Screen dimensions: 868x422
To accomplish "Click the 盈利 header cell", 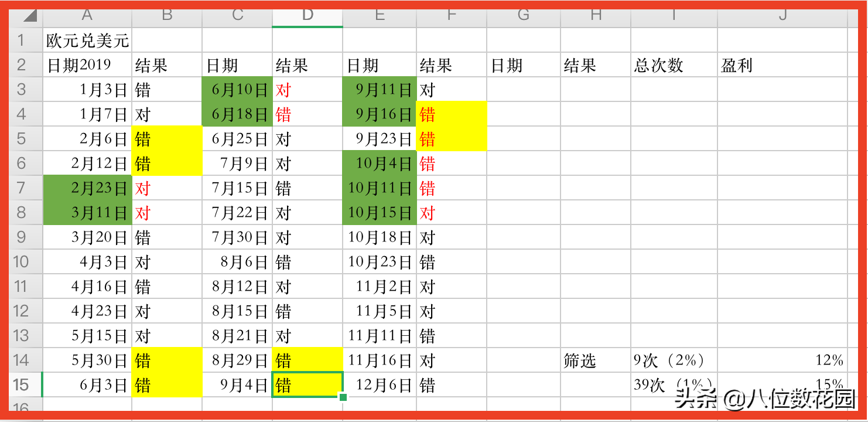I will 782,65.
